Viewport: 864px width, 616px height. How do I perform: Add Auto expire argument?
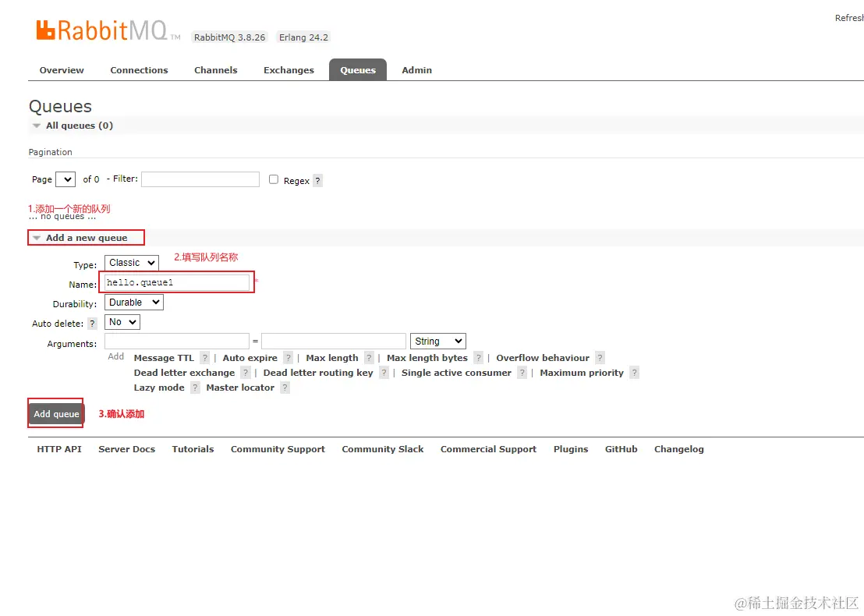[250, 358]
